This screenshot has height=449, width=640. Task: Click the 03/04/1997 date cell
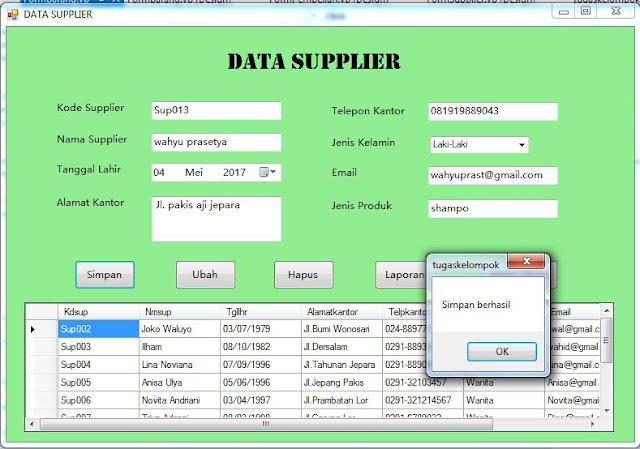[261, 400]
